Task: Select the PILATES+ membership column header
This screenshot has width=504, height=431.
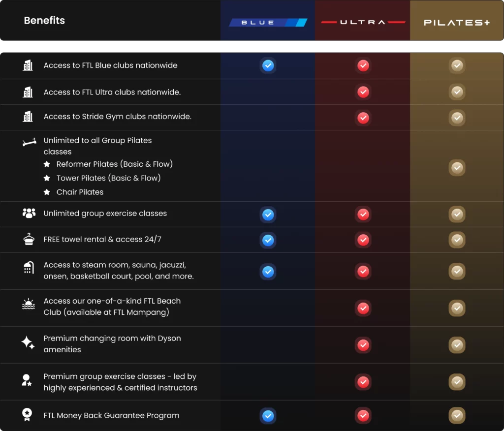Action: tap(457, 22)
